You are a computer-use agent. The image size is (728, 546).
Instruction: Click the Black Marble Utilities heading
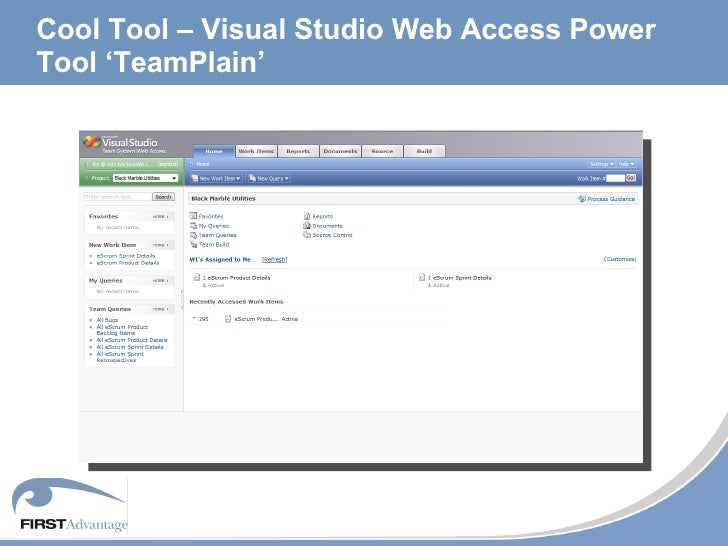tap(223, 198)
